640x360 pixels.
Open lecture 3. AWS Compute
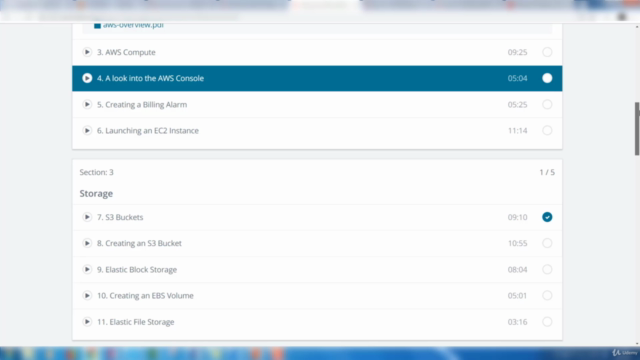click(x=126, y=52)
